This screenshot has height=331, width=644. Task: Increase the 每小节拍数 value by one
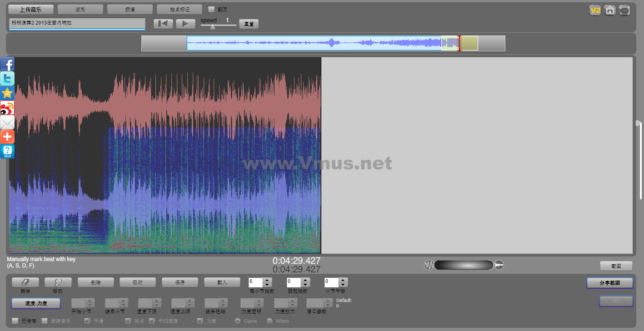268,280
